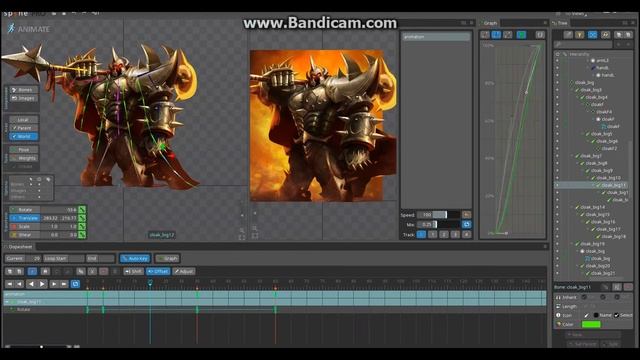Click the Tree search field
Image resolution: width=640 pixels, height=360 pixels.
[x=583, y=44]
